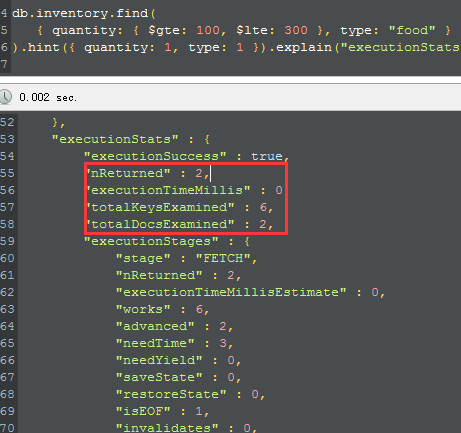Click '.explain("executionStats' in the query
The image size is (461, 433).
point(364,47)
